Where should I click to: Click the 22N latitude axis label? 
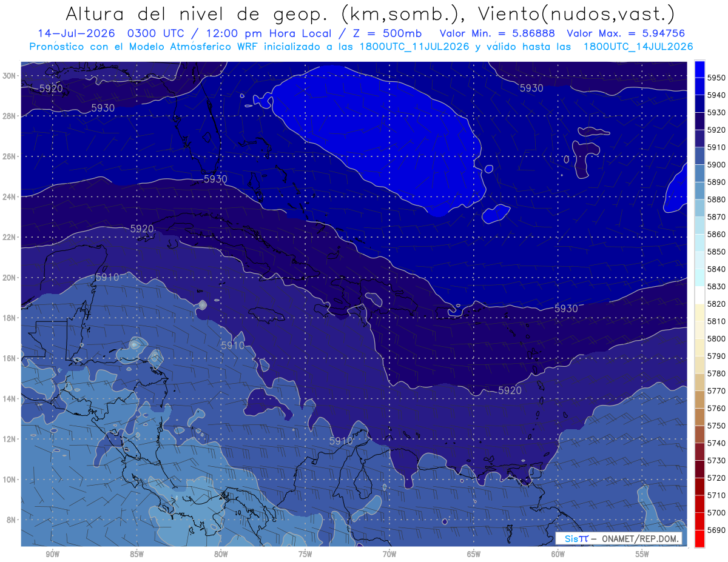point(10,237)
